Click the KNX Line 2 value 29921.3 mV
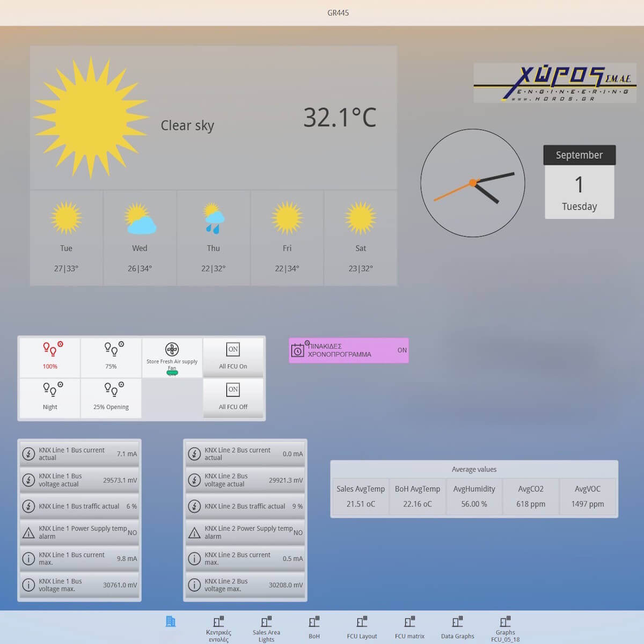The width and height of the screenshot is (644, 644). (x=286, y=480)
